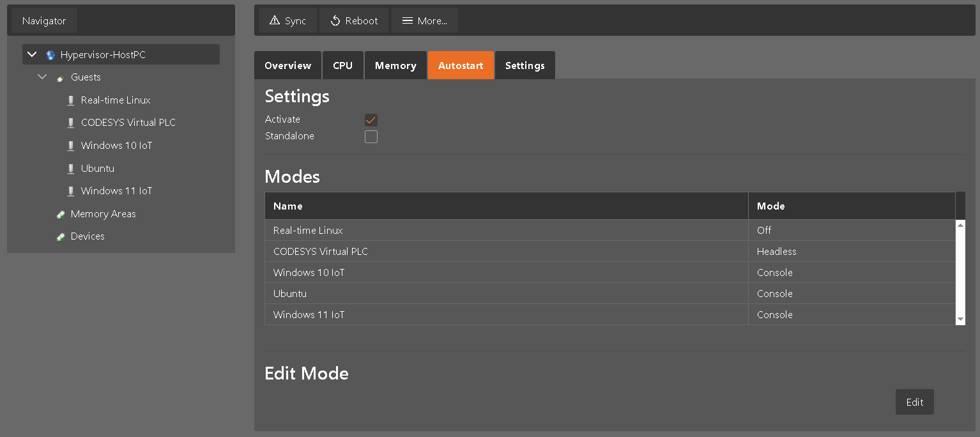
Task: Click the Sync button
Action: pos(287,20)
